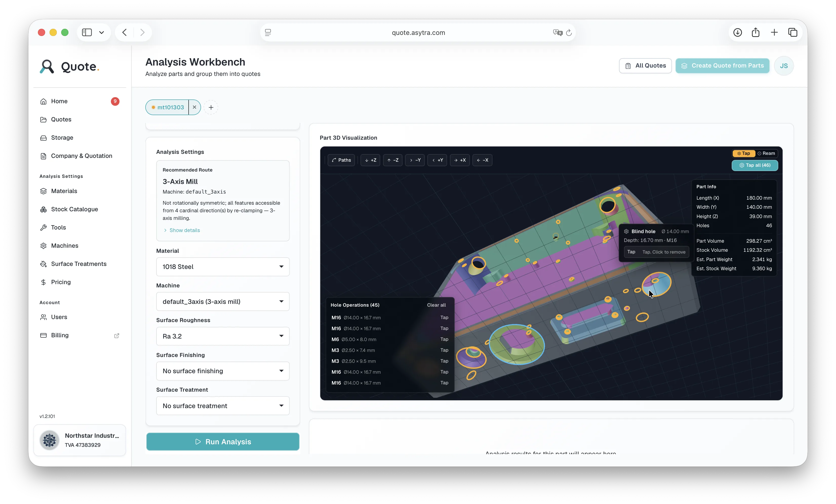The width and height of the screenshot is (836, 504).
Task: Open Surface Roughness dropdown Ra 3.2
Action: tap(223, 336)
